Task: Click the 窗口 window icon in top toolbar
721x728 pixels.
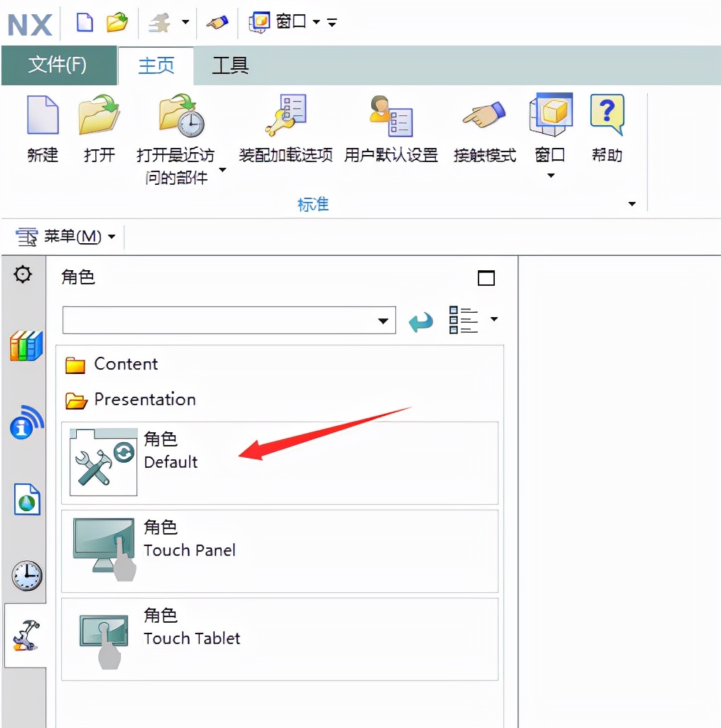Action: 259,22
